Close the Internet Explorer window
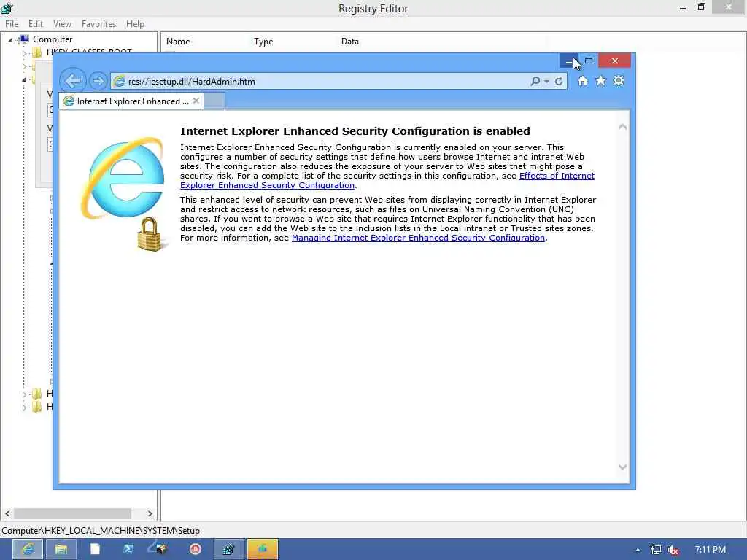The width and height of the screenshot is (747, 560). tap(614, 61)
